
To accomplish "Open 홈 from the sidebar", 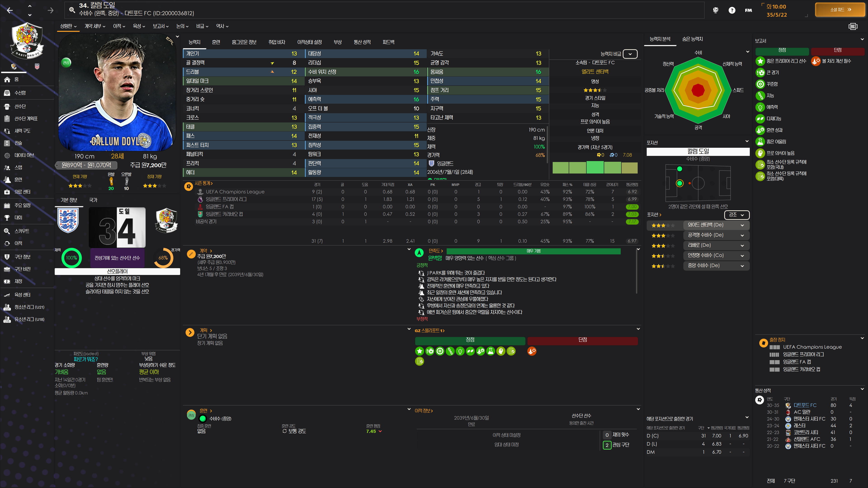I will 16,80.
